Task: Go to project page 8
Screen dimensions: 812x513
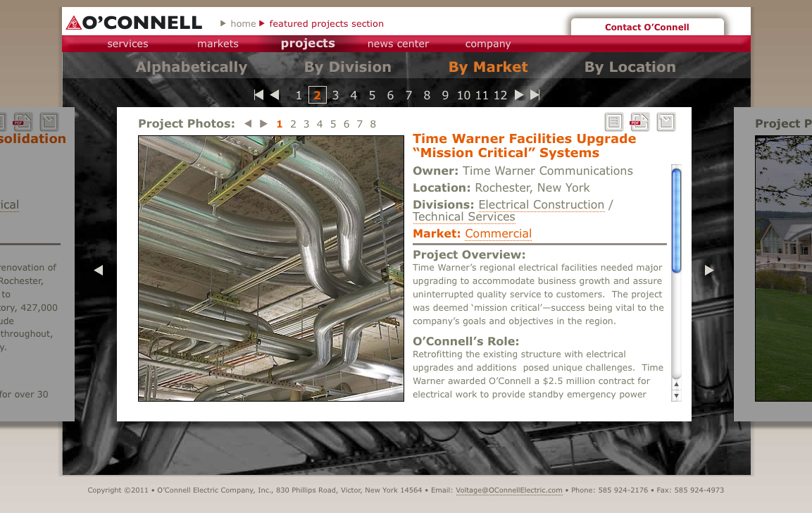Action: point(427,95)
